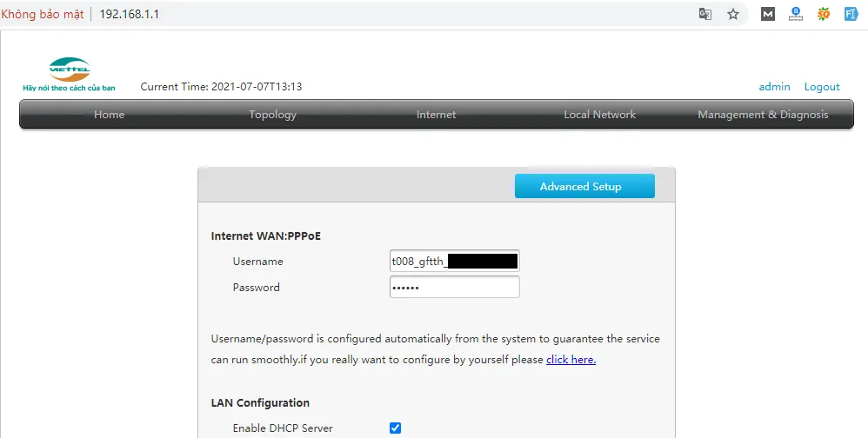
Task: Go to the Local Network section
Action: pos(599,115)
